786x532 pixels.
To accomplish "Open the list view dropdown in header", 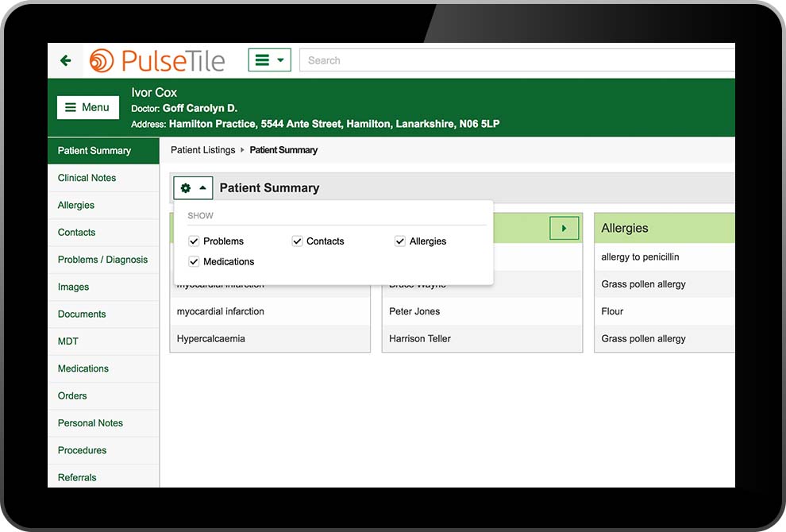I will [x=269, y=60].
